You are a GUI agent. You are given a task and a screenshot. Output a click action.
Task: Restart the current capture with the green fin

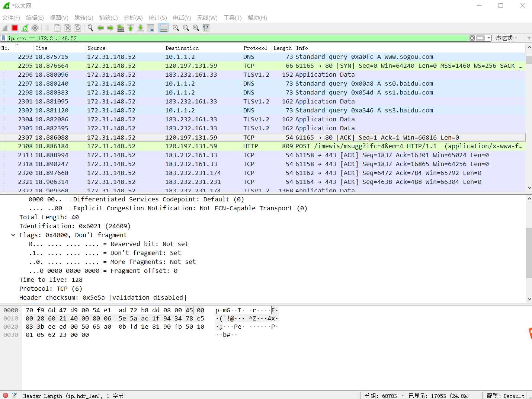25,28
